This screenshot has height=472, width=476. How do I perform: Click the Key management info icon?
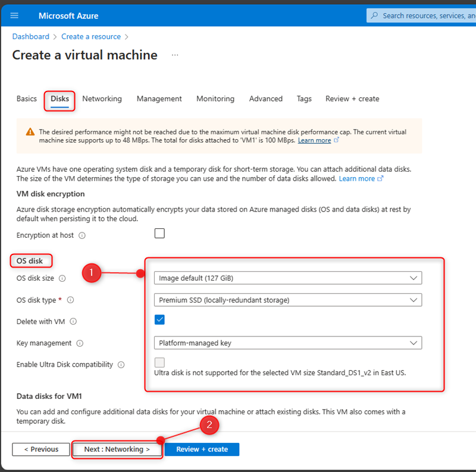pos(80,343)
